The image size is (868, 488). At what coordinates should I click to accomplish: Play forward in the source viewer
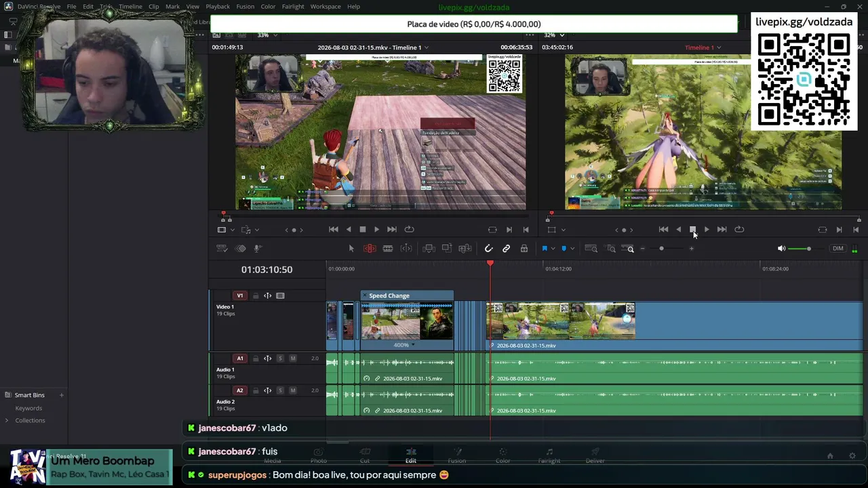(376, 230)
